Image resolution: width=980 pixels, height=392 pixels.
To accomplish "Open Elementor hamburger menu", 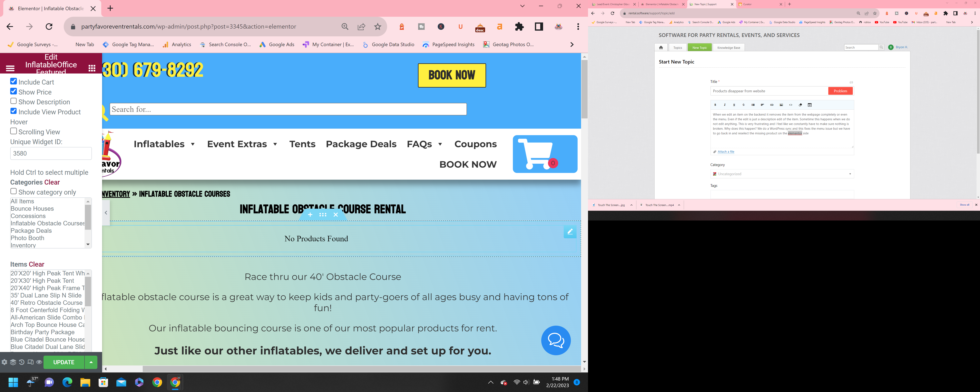I will (x=10, y=69).
